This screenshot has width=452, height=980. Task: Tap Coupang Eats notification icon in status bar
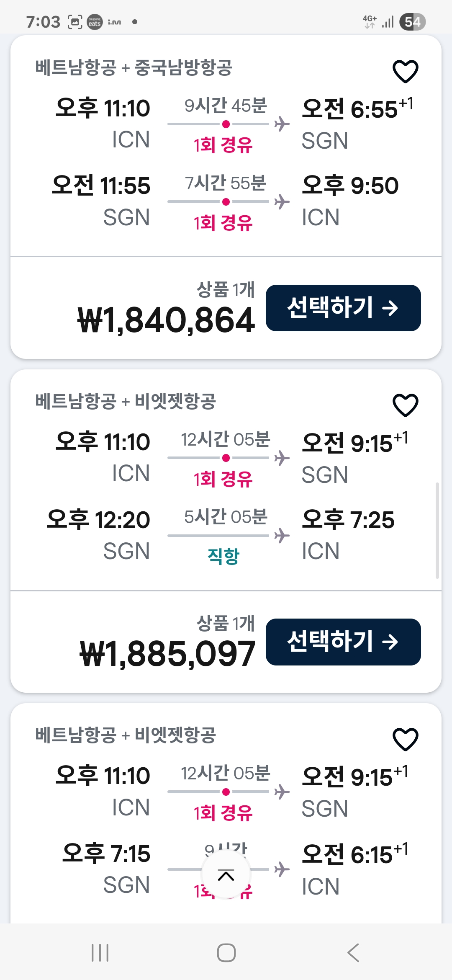95,22
